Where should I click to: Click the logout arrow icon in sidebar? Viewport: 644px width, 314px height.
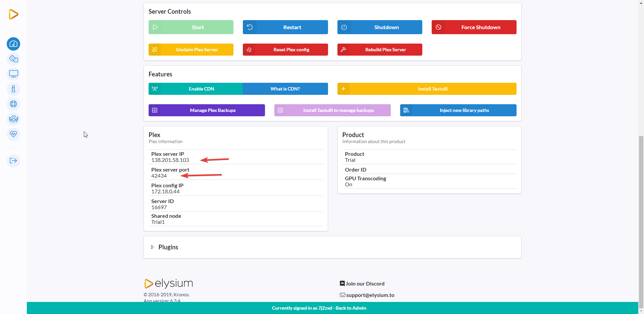pos(13,161)
